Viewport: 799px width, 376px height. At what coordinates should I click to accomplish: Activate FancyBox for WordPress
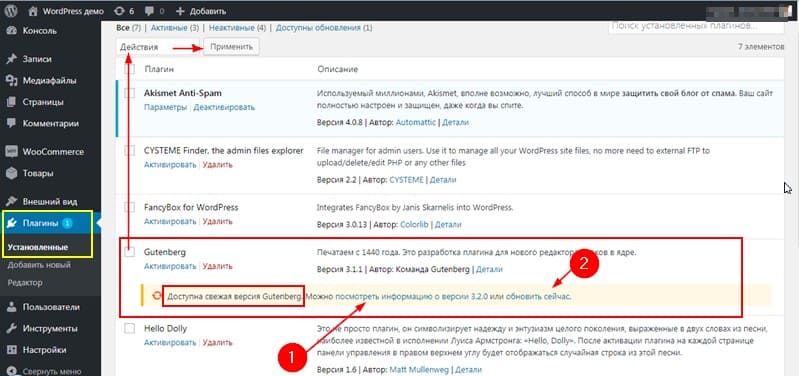pyautogui.click(x=170, y=222)
